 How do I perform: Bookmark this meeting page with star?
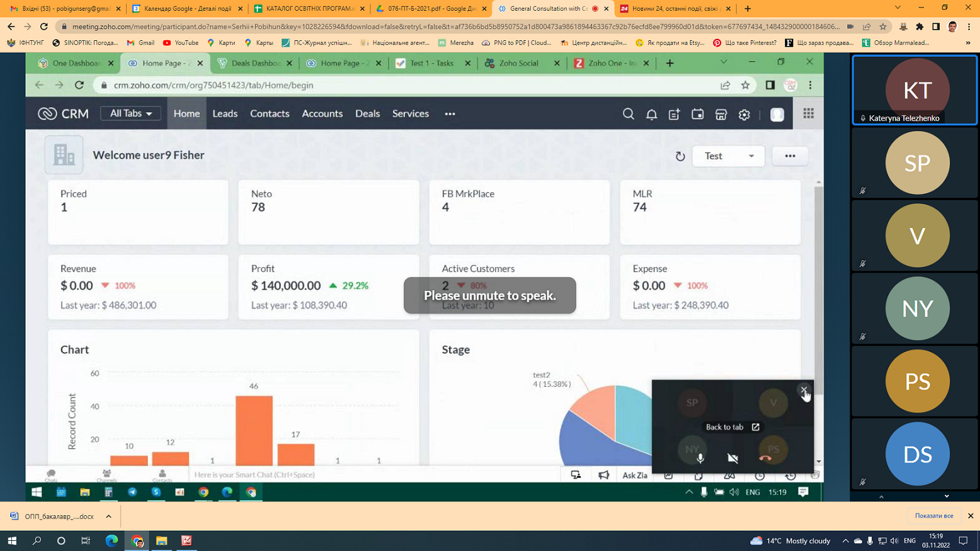pyautogui.click(x=883, y=26)
